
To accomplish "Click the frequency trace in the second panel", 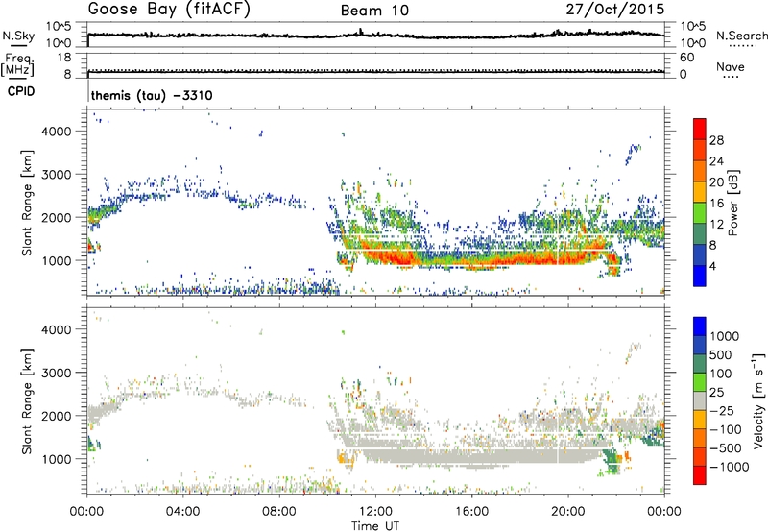I will 375,71.
